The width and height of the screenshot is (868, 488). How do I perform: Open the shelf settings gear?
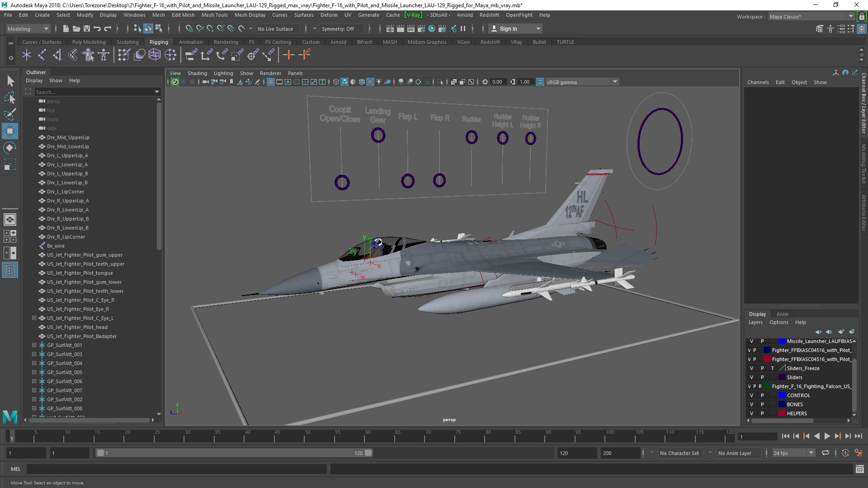pyautogui.click(x=11, y=58)
